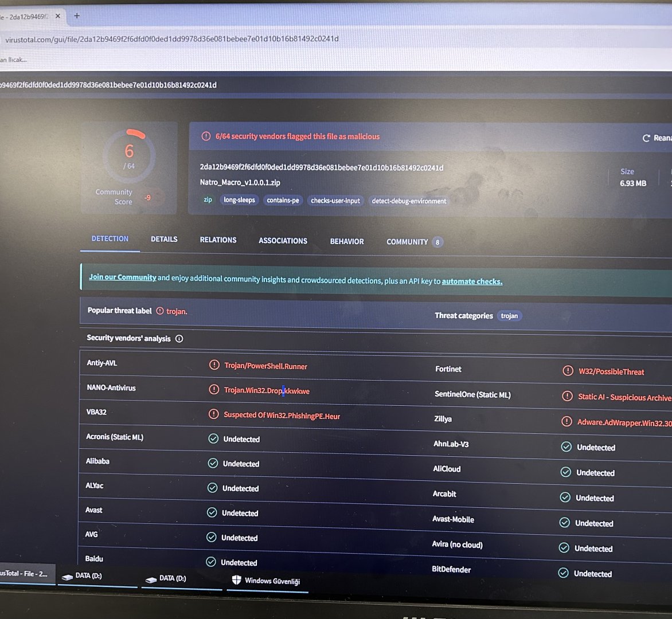Click checkmark icon for Acronis (Static ML)
The image size is (672, 619).
(213, 438)
